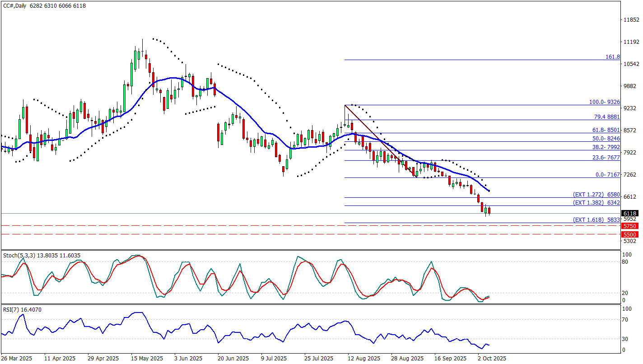The width and height of the screenshot is (643, 364).
Task: Click the 80 level on Stochastic scale
Action: coord(625,261)
